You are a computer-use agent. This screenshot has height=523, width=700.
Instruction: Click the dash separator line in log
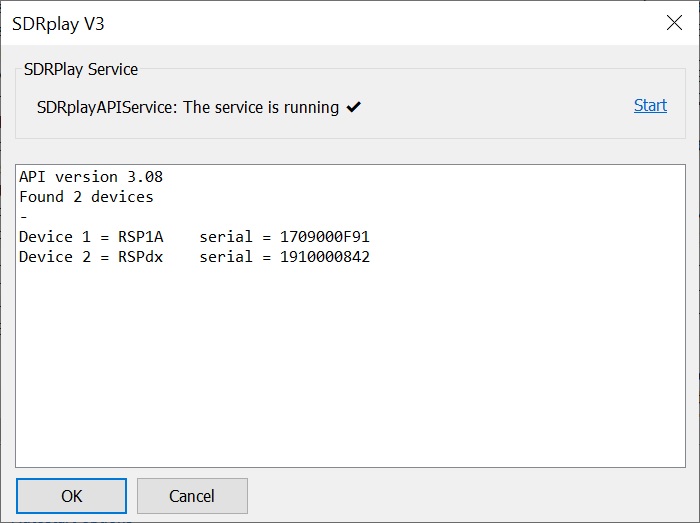24,217
